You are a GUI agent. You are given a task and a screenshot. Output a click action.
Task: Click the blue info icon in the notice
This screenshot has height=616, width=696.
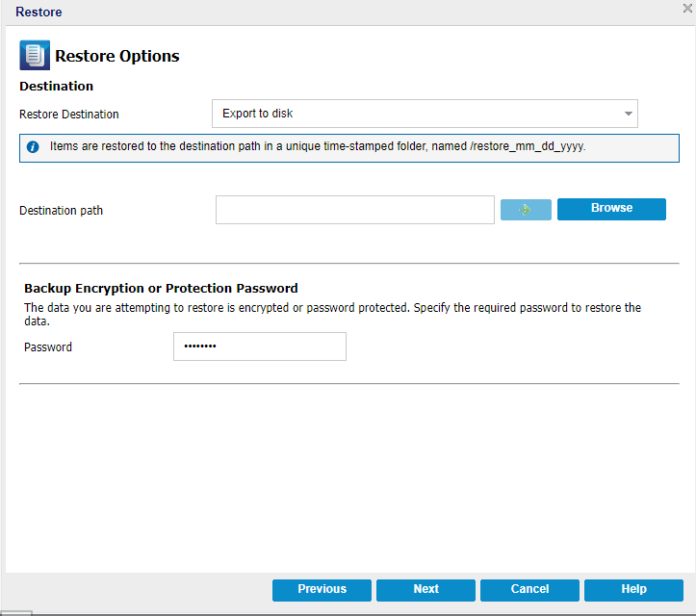33,147
